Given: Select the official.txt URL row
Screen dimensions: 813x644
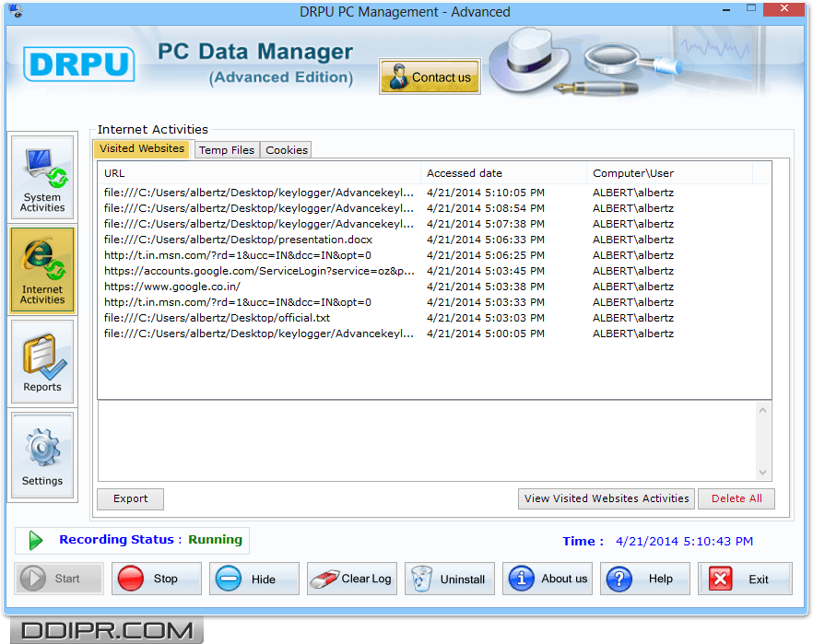Looking at the screenshot, I should (434, 318).
